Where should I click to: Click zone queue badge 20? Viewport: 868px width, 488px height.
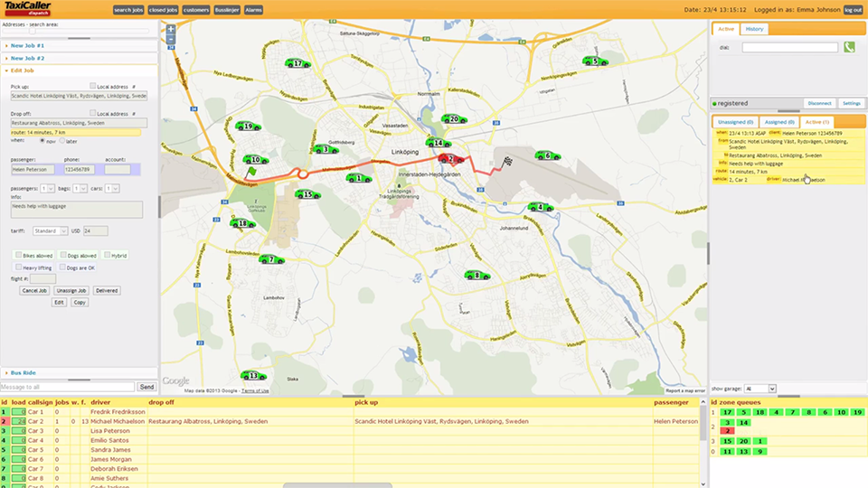click(743, 441)
